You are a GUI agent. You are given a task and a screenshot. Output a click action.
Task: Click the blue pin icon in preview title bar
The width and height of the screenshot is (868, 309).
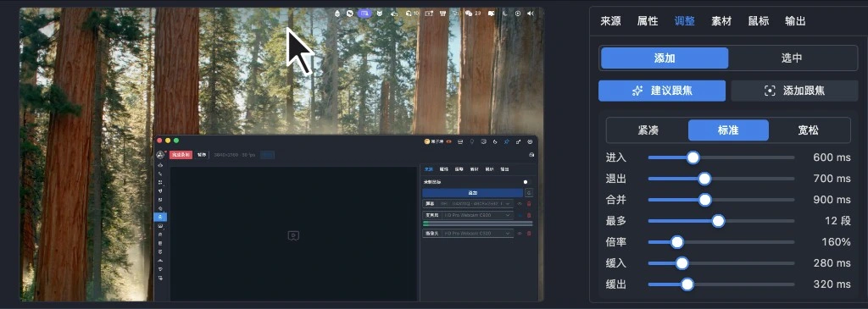click(x=507, y=141)
